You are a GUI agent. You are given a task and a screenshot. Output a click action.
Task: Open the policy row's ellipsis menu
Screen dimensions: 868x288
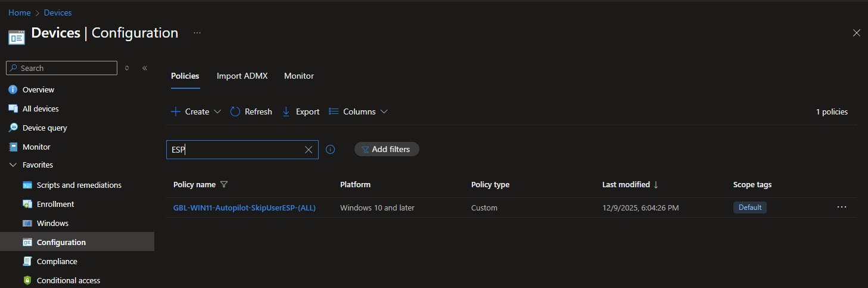pyautogui.click(x=841, y=208)
